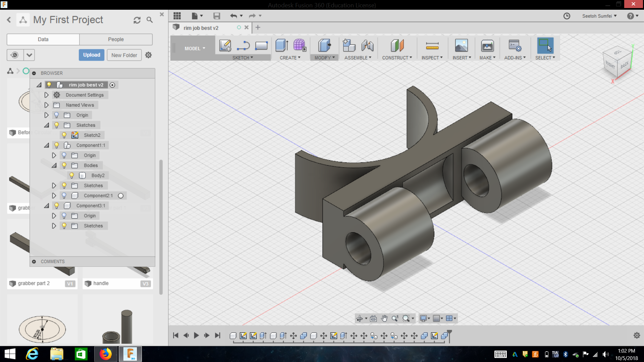The width and height of the screenshot is (644, 362).
Task: Open the Insert decal image icon
Action: tap(461, 46)
